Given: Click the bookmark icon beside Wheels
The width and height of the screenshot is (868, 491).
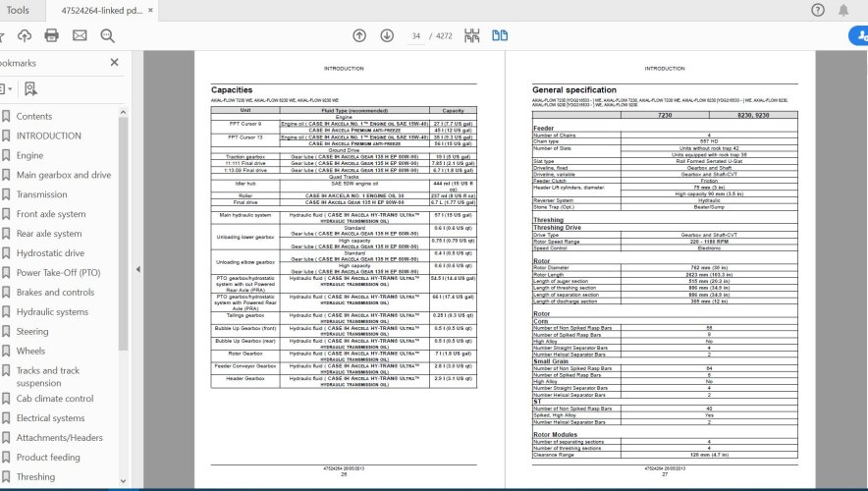Looking at the screenshot, I should [x=6, y=351].
